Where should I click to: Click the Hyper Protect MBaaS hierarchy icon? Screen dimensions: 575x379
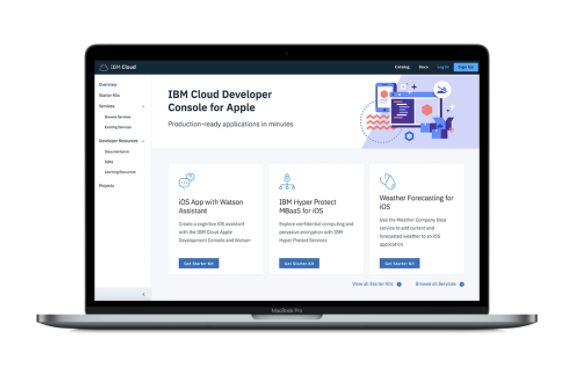[x=287, y=181]
